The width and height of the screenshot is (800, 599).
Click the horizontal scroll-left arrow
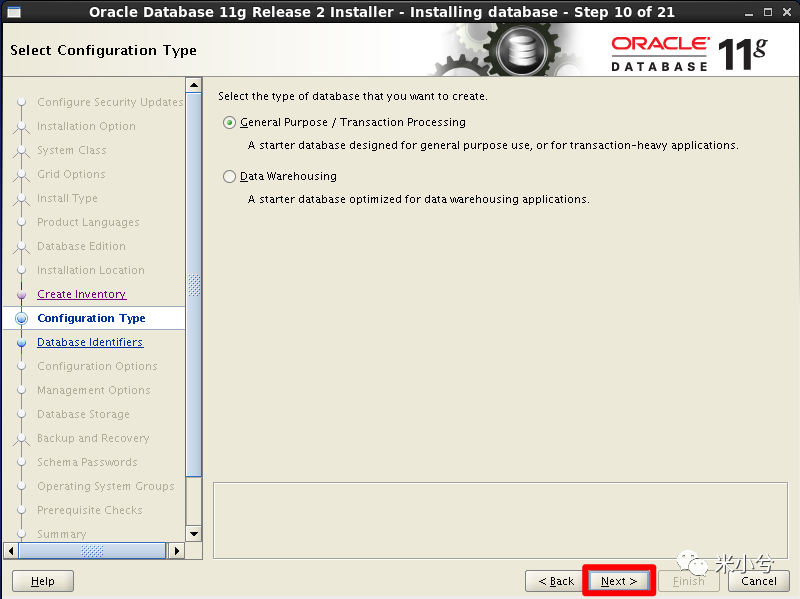pos(11,551)
